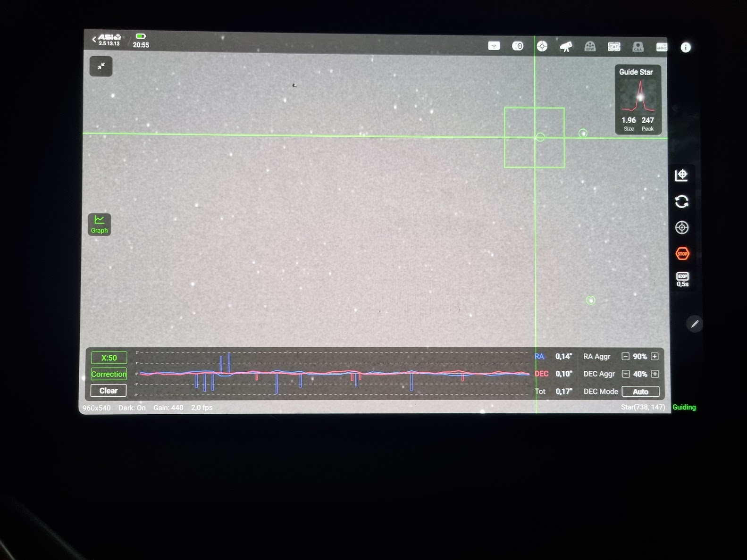This screenshot has width=747, height=560.
Task: Click the 40% DEC Aggr value
Action: pos(640,374)
